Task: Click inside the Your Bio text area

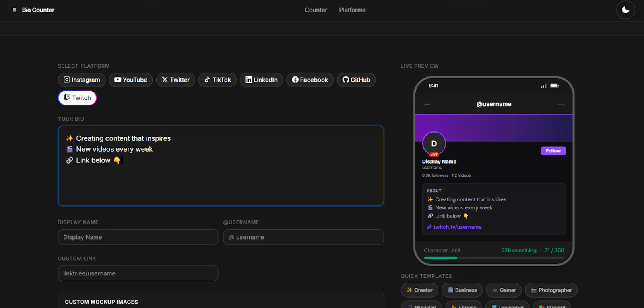Action: (221, 166)
